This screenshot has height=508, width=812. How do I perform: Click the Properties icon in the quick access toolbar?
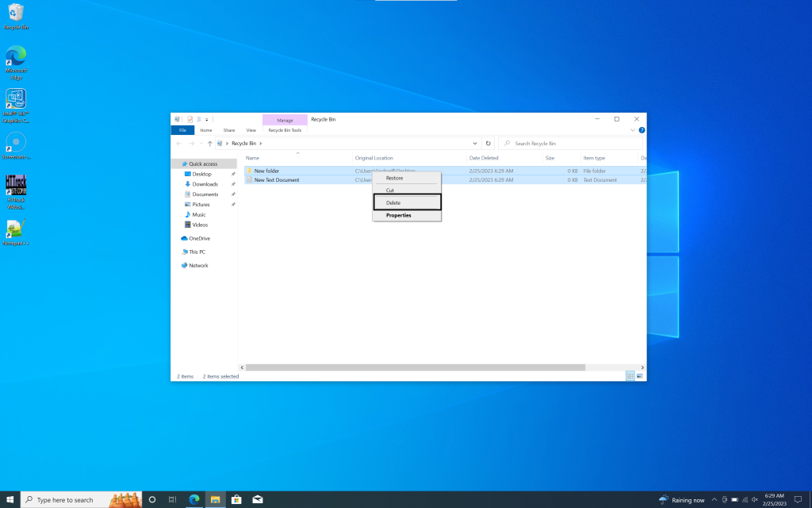pyautogui.click(x=190, y=119)
